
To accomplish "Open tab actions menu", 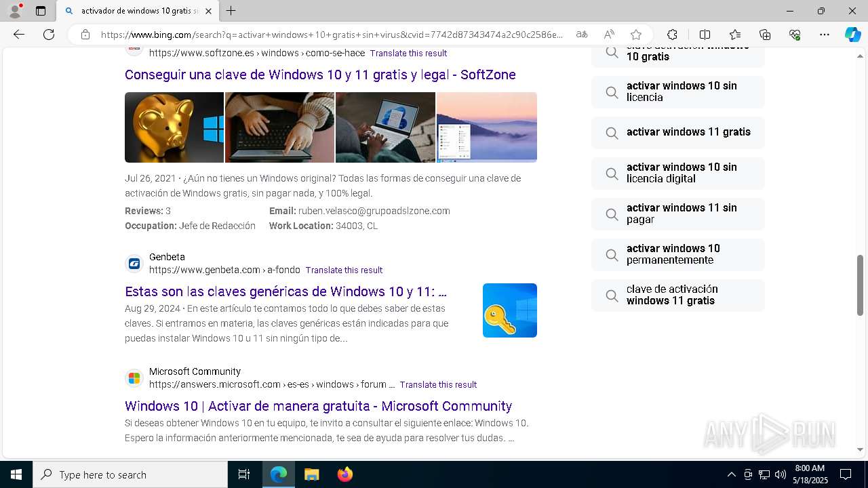I will tap(41, 11).
